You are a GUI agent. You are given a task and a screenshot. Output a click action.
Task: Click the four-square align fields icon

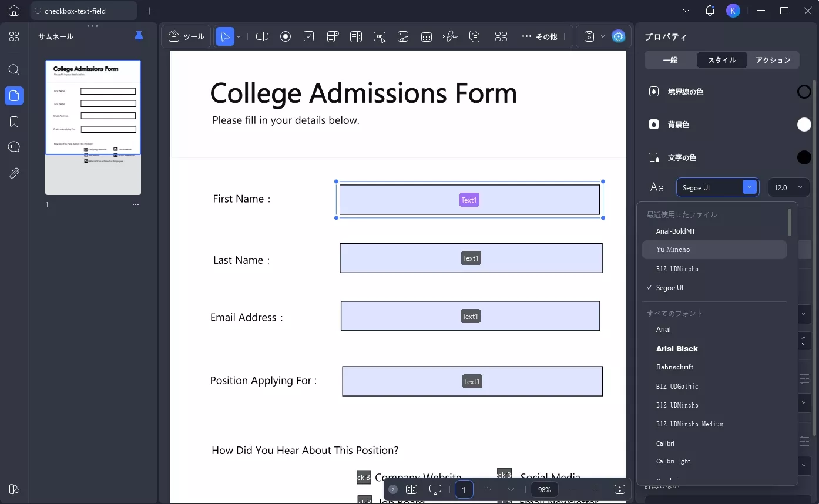[501, 36]
